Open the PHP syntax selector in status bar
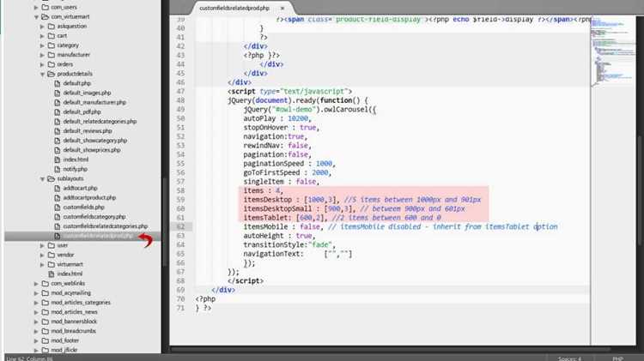Viewport: 644px width, 361px height. pos(617,358)
